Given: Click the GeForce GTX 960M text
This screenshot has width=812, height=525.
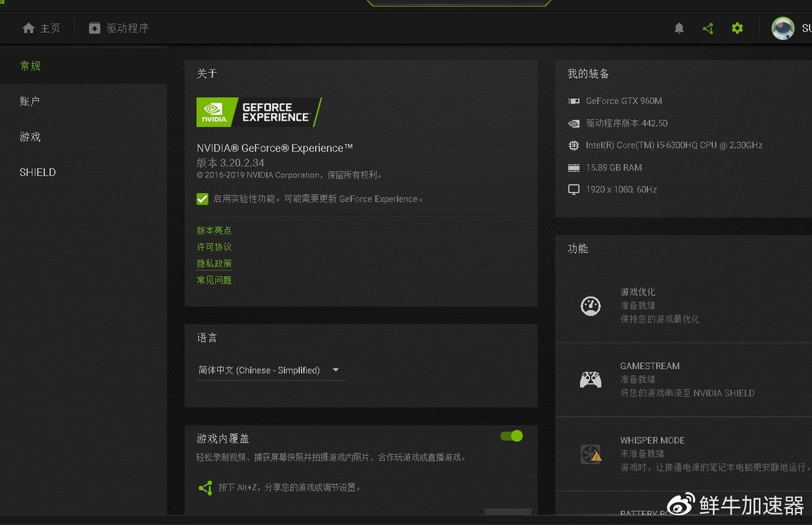Looking at the screenshot, I should coord(624,101).
